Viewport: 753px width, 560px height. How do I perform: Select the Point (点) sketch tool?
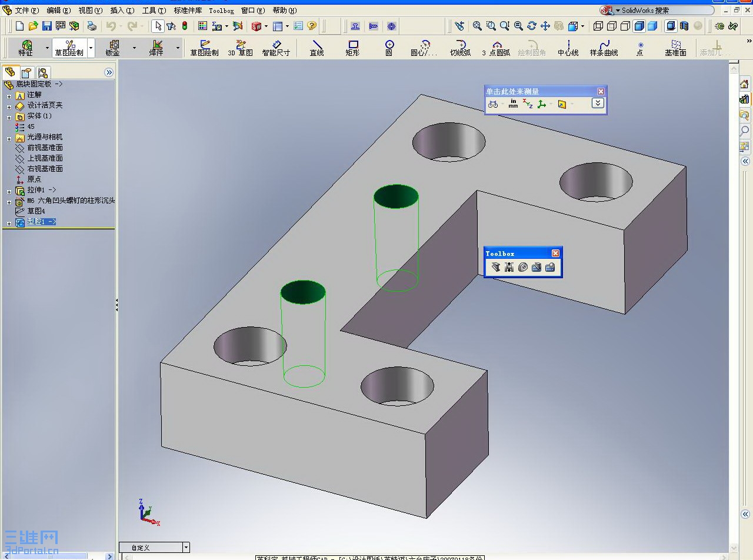click(640, 48)
